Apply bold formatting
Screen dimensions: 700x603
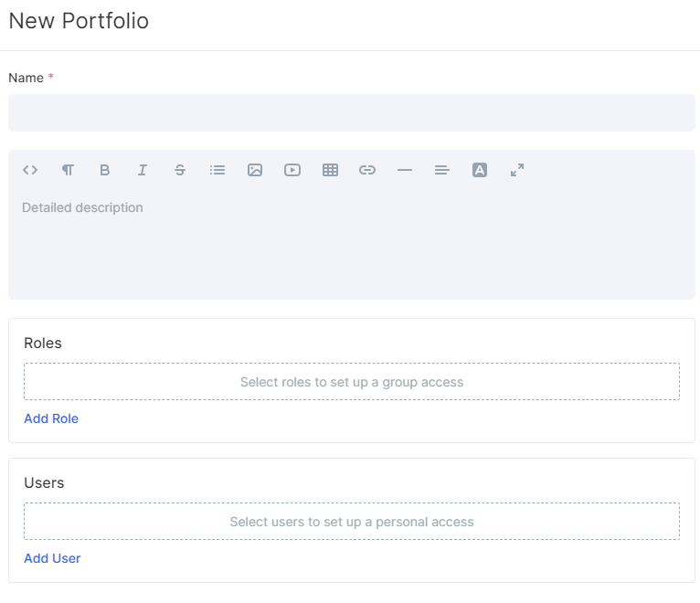point(105,170)
